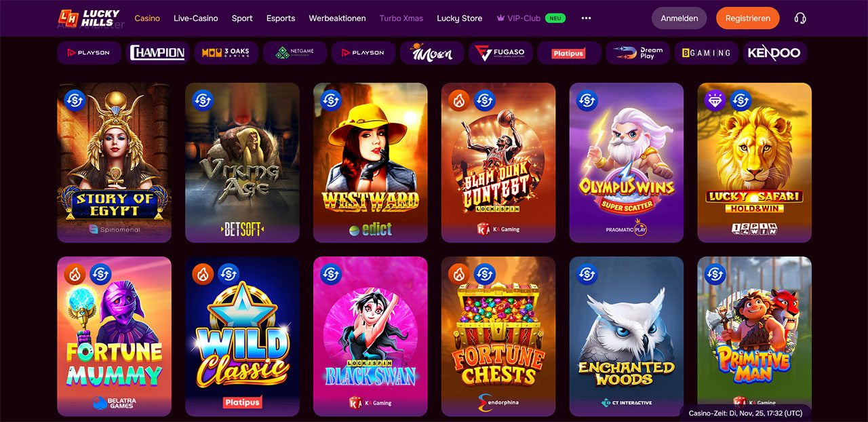Click the orange Registrieren button
Viewport: 868px width, 422px height.
pos(748,18)
